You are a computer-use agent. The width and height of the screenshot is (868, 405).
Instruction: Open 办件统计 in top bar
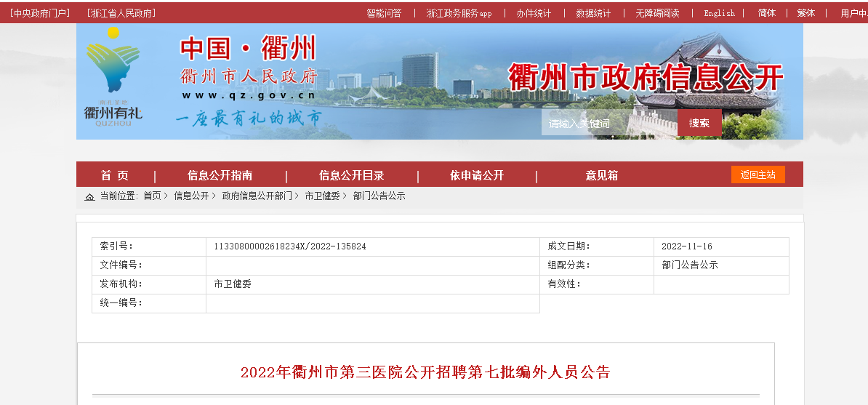pyautogui.click(x=534, y=13)
